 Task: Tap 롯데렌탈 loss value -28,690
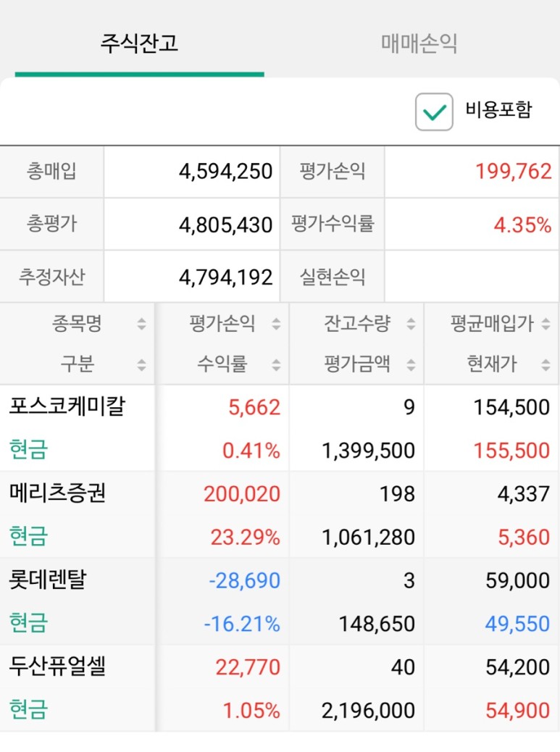click(245, 580)
